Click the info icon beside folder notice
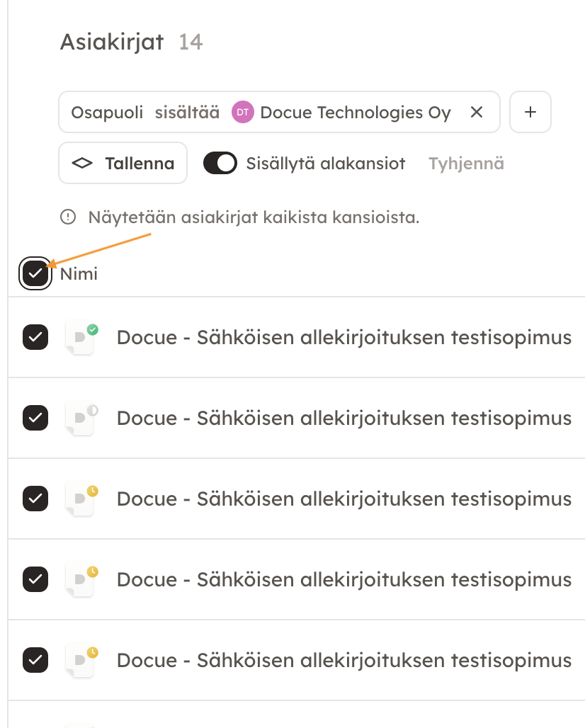The width and height of the screenshot is (585, 728). click(x=68, y=217)
